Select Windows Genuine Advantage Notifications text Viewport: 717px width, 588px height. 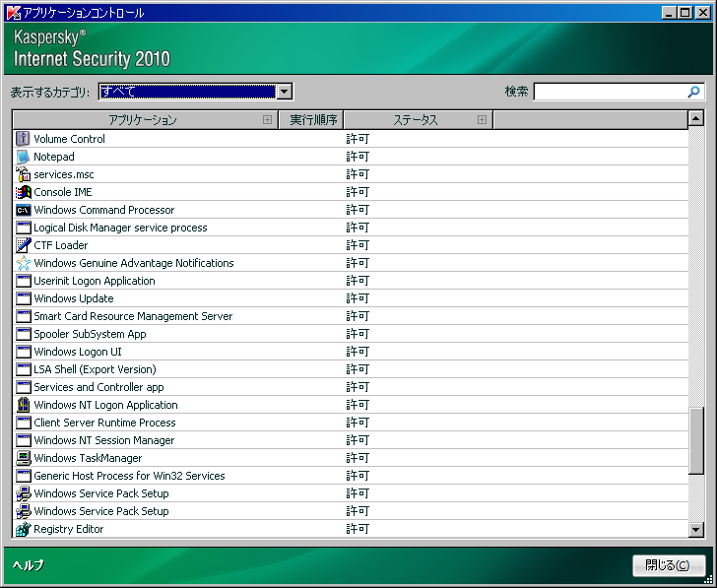click(x=134, y=263)
